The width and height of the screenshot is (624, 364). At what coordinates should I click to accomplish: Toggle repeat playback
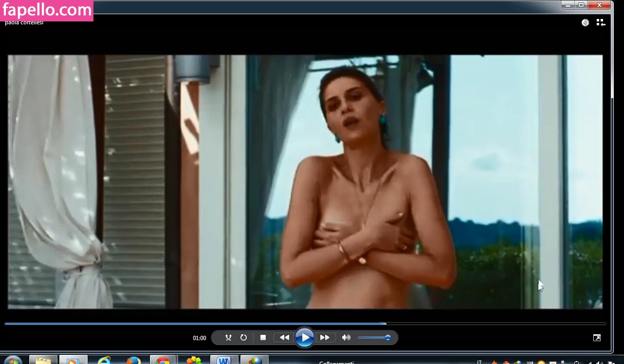pos(243,337)
